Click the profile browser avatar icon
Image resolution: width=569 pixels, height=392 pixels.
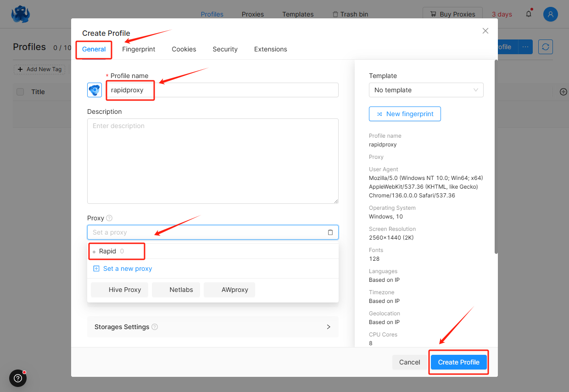pyautogui.click(x=95, y=90)
